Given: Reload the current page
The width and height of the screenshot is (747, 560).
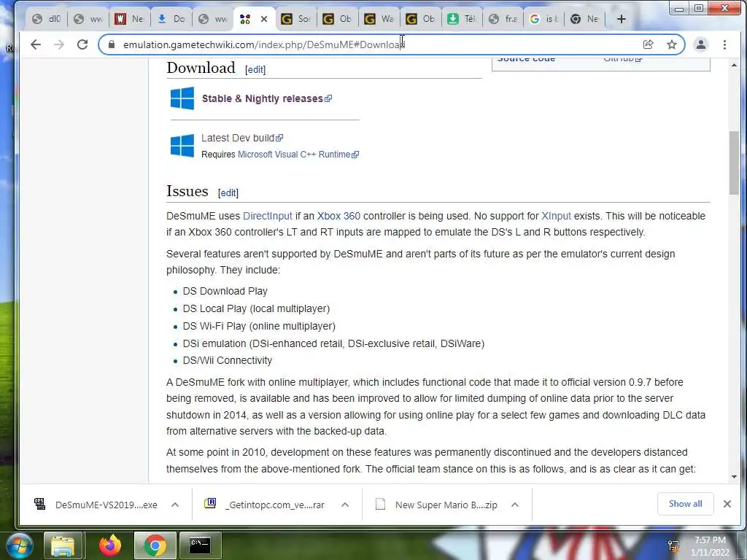Looking at the screenshot, I should [82, 44].
